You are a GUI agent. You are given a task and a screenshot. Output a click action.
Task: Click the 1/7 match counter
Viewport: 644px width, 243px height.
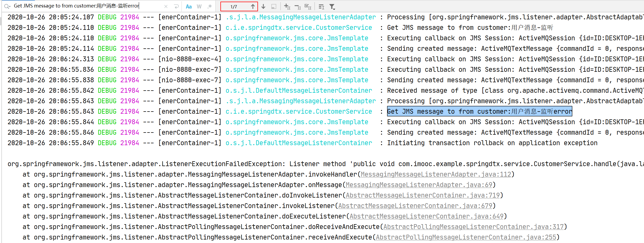point(234,7)
